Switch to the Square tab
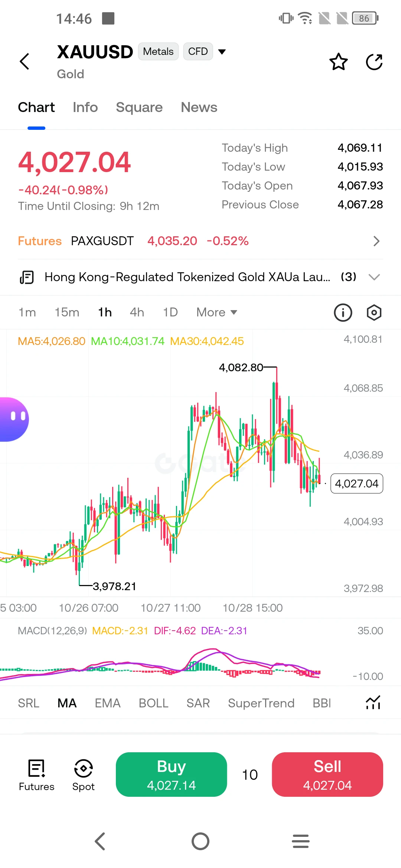This screenshot has height=868, width=401. (x=139, y=107)
